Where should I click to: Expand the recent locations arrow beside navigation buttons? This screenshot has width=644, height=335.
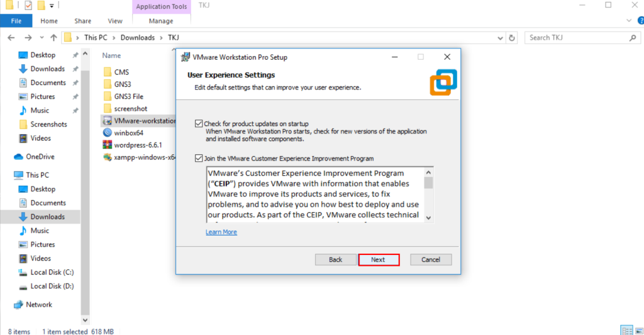click(40, 38)
